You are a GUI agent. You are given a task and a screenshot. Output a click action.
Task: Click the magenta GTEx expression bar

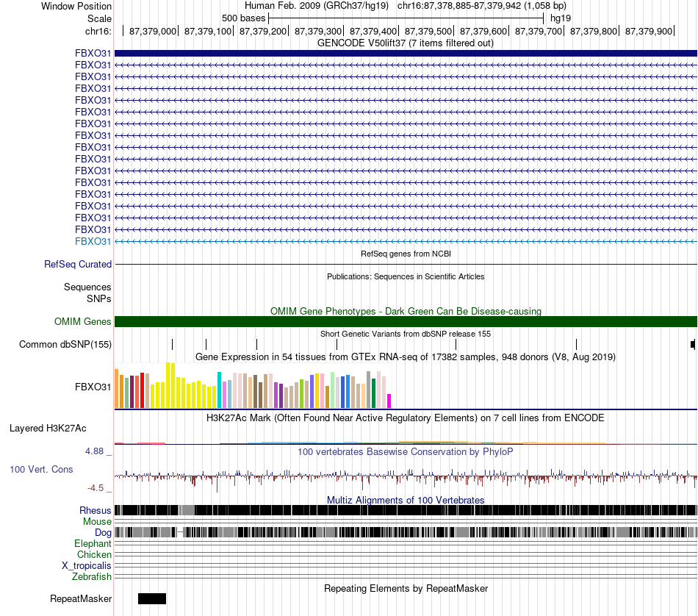[x=389, y=401]
